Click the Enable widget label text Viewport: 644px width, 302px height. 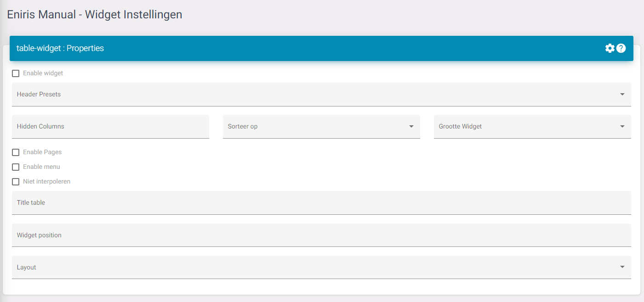point(43,73)
